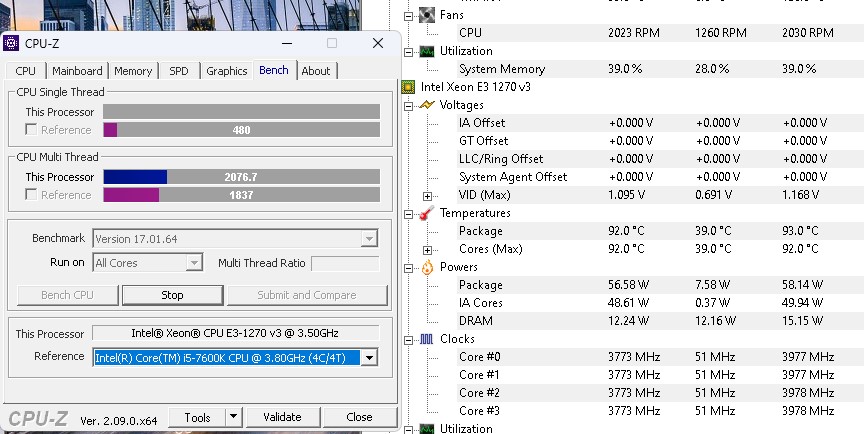Open the About tab
864x434 pixels.
click(316, 71)
